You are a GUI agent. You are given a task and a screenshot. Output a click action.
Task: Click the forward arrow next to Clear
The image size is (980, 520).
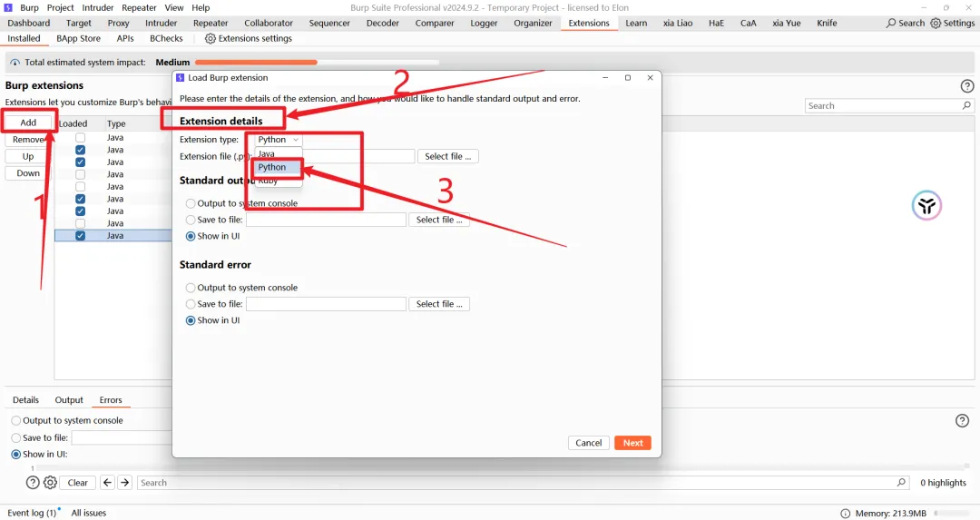[x=125, y=483]
